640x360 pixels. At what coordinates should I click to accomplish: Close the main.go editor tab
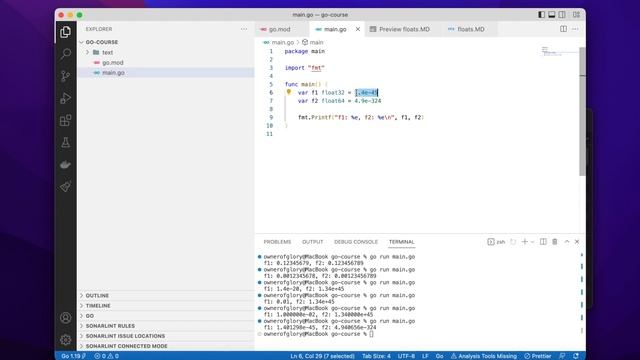[358, 29]
